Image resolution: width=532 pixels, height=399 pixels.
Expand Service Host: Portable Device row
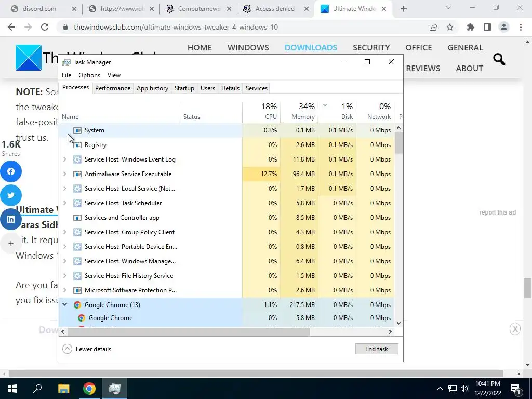click(x=65, y=247)
